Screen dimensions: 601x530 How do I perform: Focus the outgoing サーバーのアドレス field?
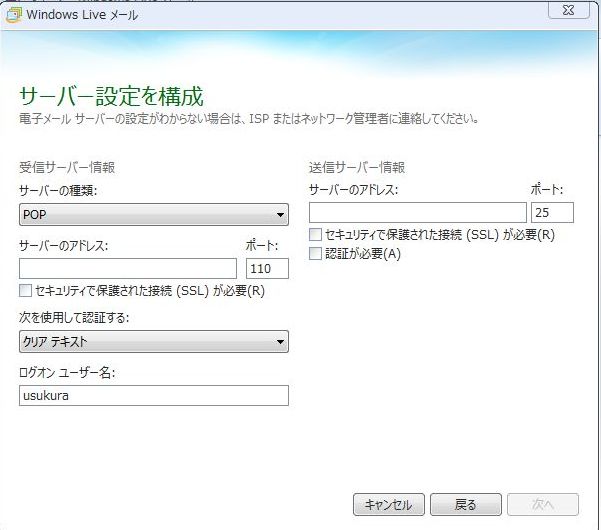coord(417,212)
